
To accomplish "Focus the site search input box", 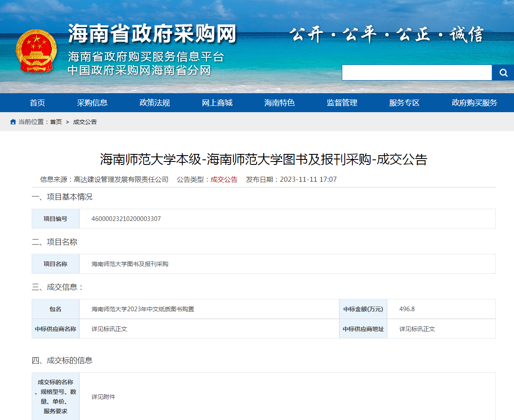I will click(417, 73).
